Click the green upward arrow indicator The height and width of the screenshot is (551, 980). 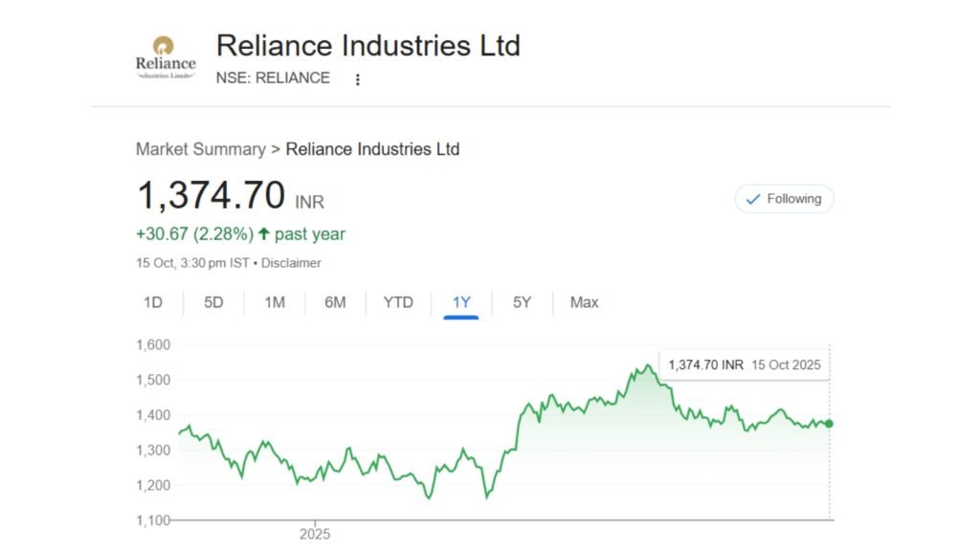[264, 234]
